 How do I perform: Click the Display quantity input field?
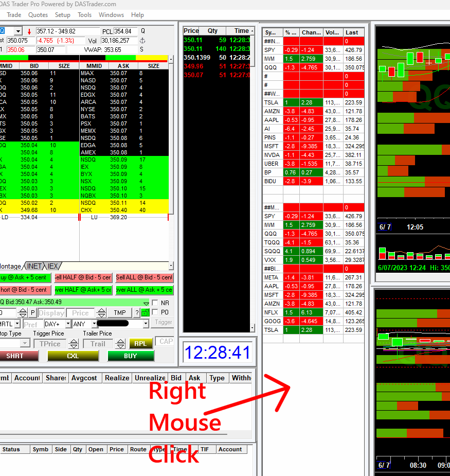[51, 313]
